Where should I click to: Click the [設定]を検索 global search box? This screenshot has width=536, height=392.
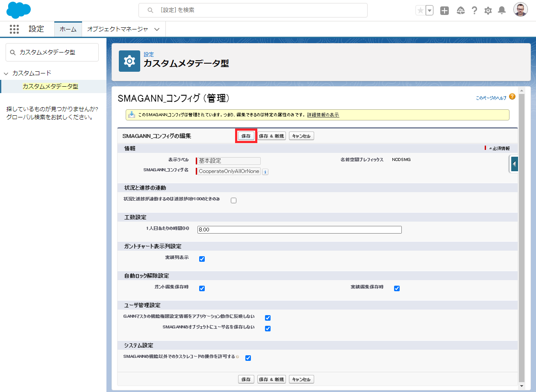click(x=253, y=10)
